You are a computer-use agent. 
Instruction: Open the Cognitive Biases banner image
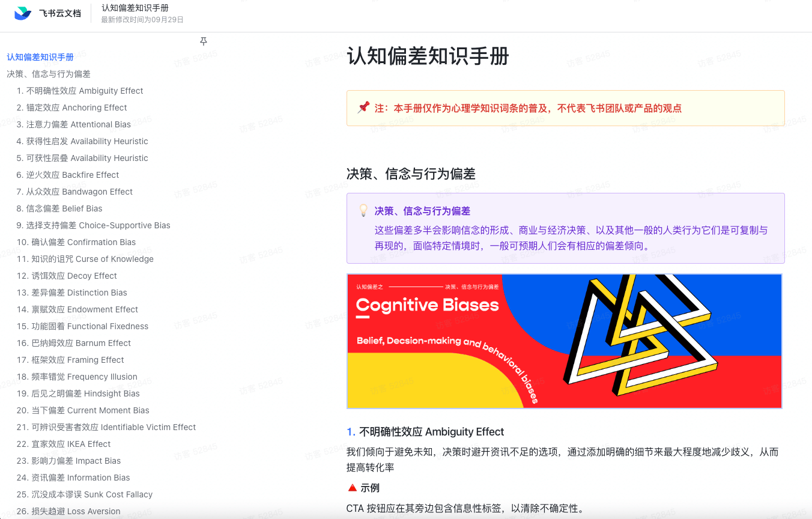click(565, 341)
